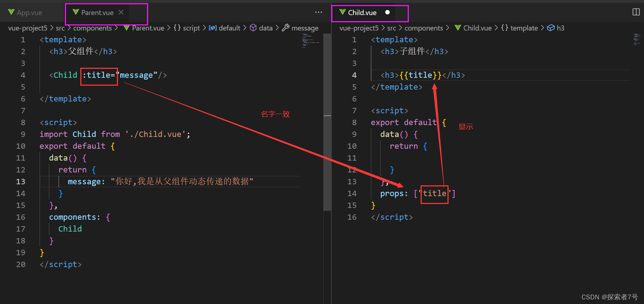
Task: Click 'export default' in Child.vue
Action: (x=404, y=122)
